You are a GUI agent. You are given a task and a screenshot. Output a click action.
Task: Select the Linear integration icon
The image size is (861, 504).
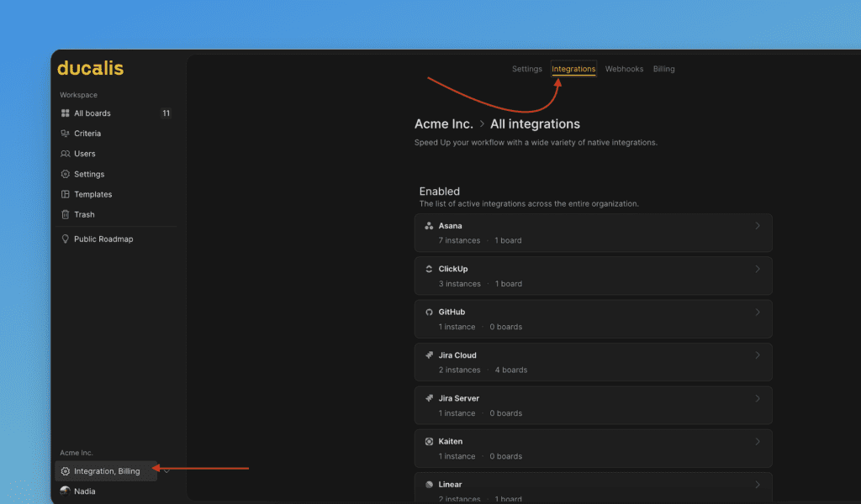click(x=430, y=485)
